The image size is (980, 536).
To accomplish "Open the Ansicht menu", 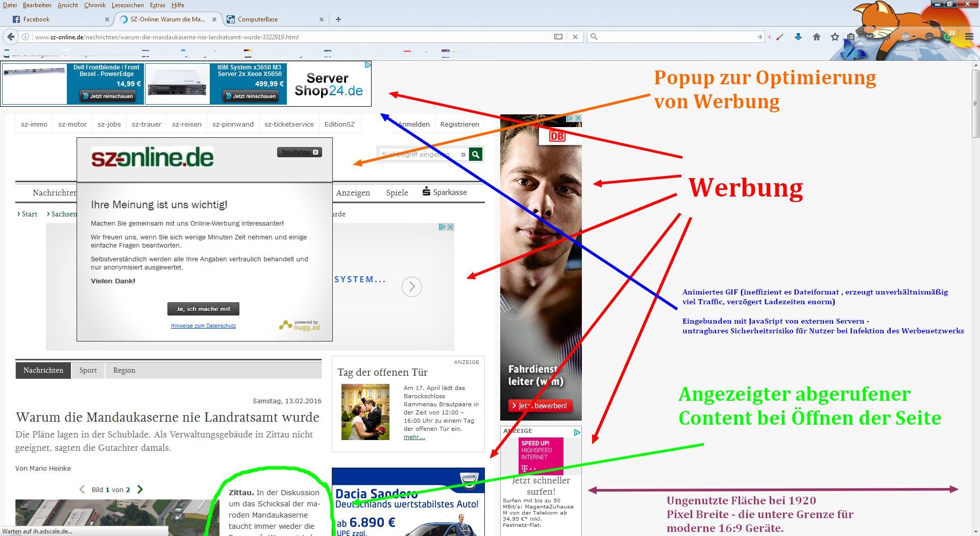I will pos(68,5).
